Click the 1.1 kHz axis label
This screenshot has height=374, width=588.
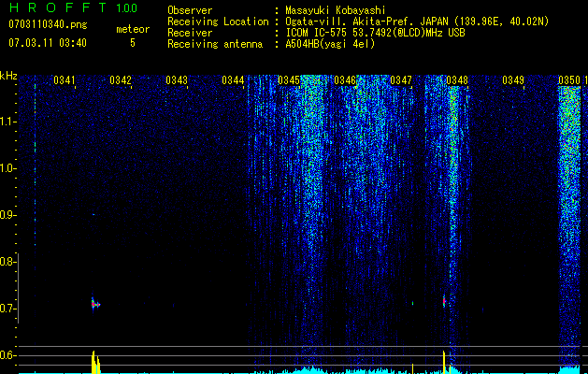tap(7, 122)
